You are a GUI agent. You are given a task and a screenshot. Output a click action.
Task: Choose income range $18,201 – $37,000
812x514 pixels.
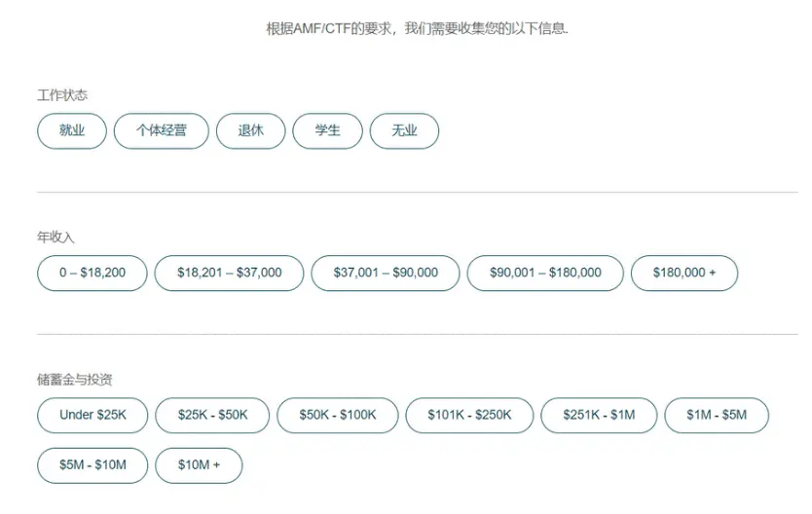229,273
